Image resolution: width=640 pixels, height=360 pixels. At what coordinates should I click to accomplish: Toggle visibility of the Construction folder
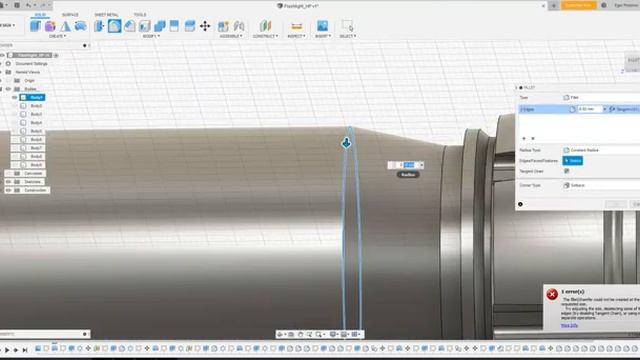[9, 190]
